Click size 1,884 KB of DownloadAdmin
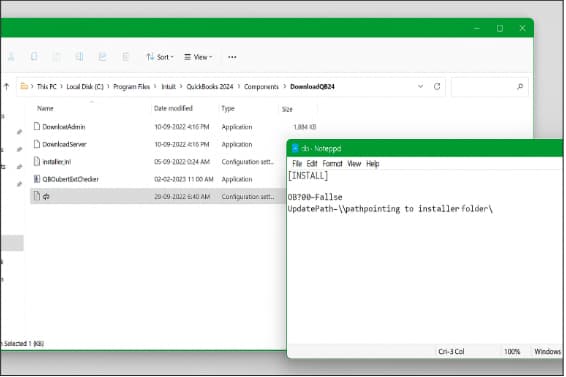The height and width of the screenshot is (377, 566). [x=305, y=127]
